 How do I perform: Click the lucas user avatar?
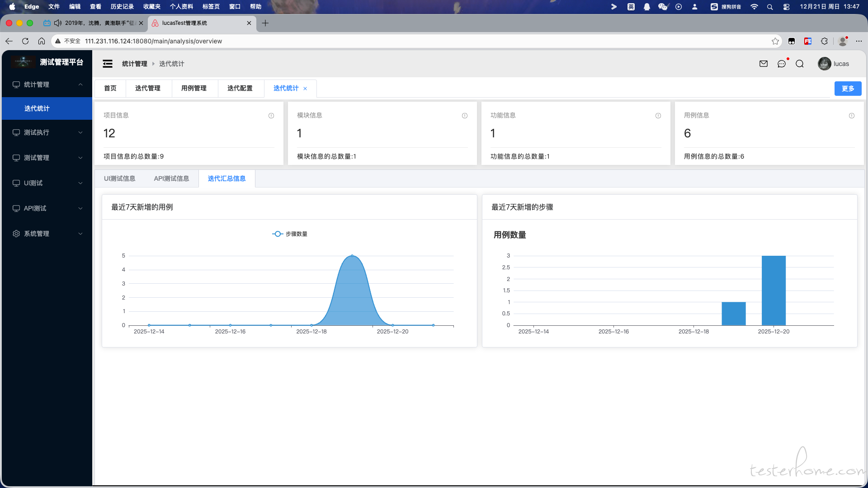(x=824, y=64)
